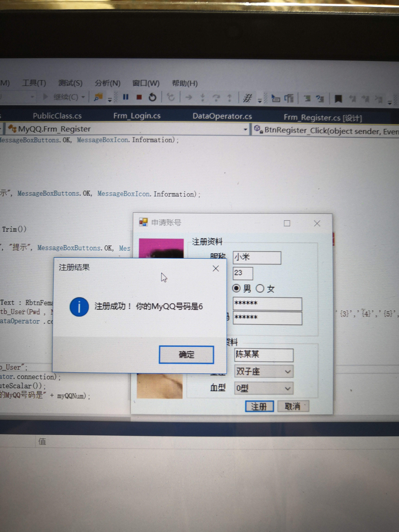
Task: Click the Step Over curved-arrow debug icon
Action: point(216,98)
